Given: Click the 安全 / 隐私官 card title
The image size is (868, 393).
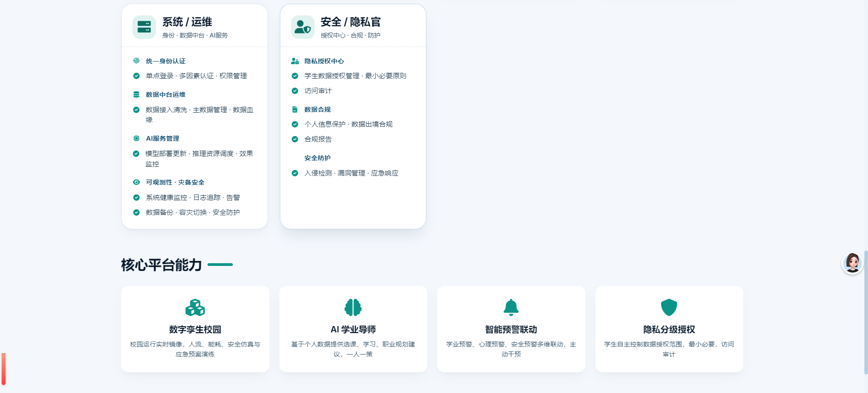Looking at the screenshot, I should coord(351,22).
